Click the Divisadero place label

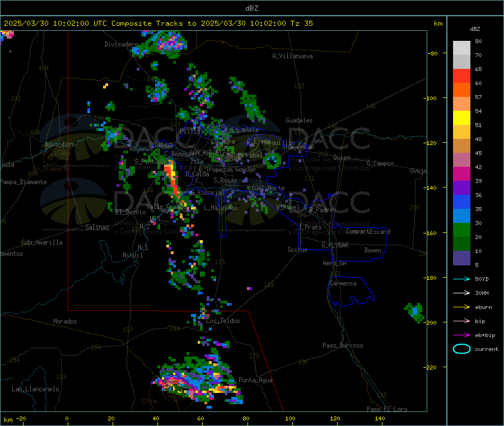click(121, 44)
